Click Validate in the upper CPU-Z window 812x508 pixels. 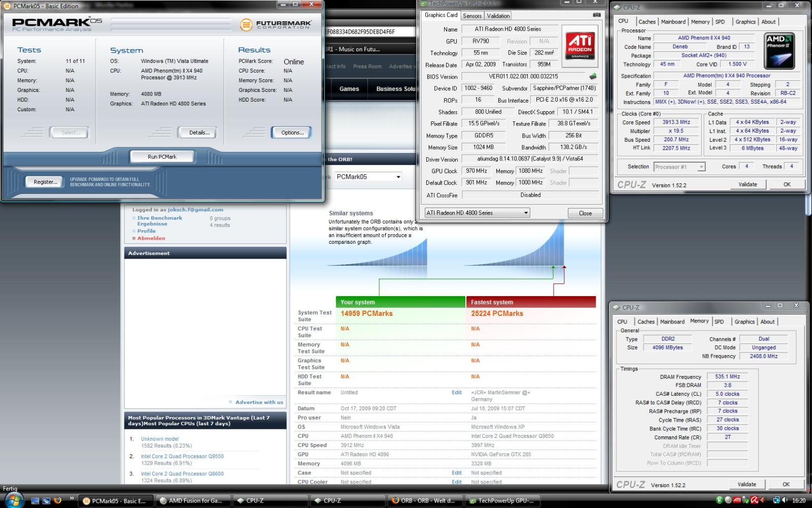748,184
